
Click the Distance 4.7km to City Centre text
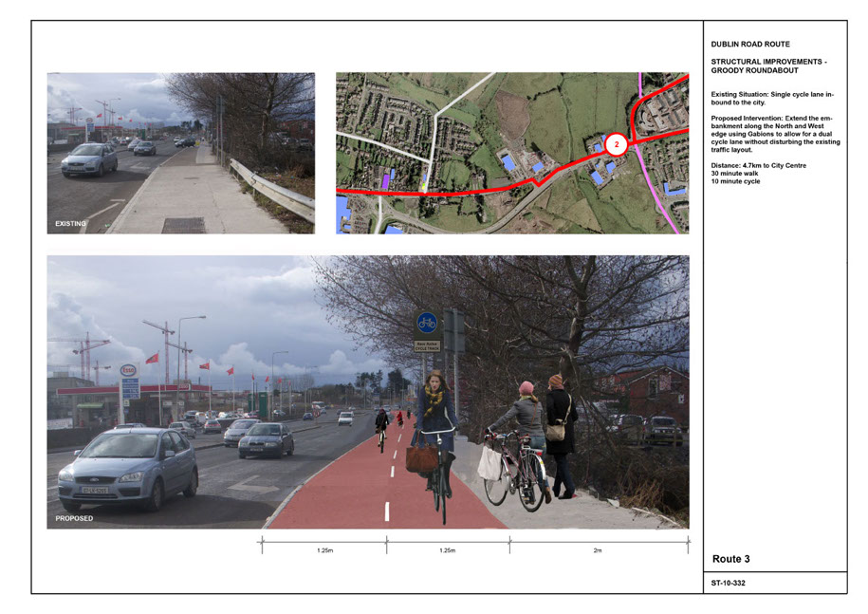pos(759,166)
